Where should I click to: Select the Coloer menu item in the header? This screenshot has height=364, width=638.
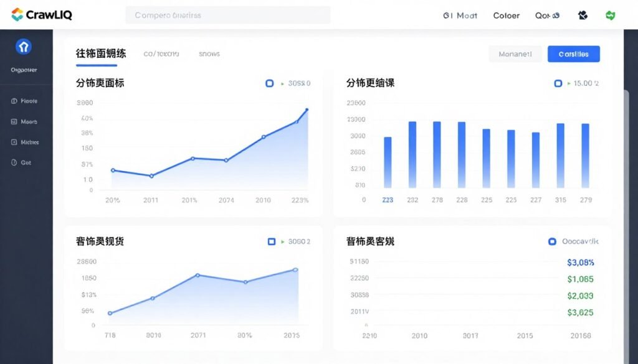pos(506,15)
